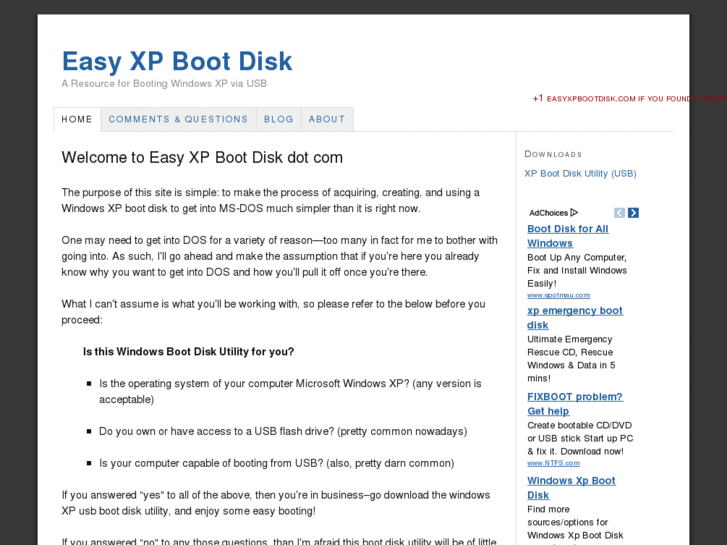The height and width of the screenshot is (545, 727).
Task: Click the Downloads sidebar heading
Action: click(x=553, y=154)
